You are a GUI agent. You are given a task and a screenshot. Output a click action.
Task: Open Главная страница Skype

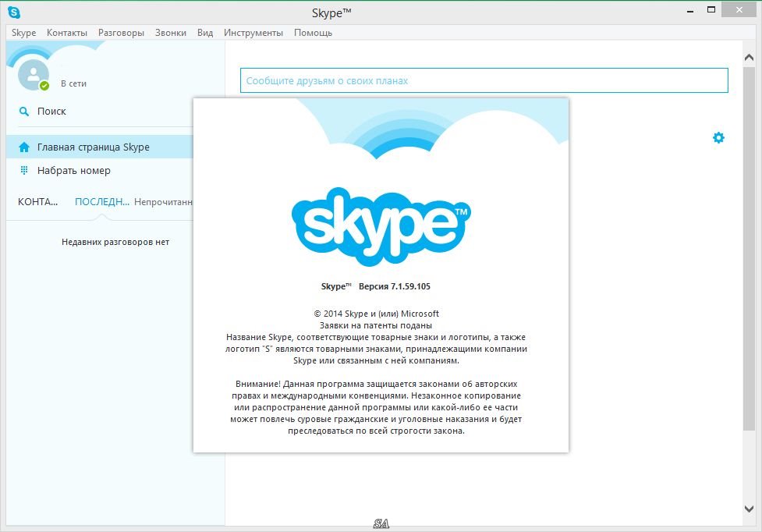pyautogui.click(x=100, y=147)
